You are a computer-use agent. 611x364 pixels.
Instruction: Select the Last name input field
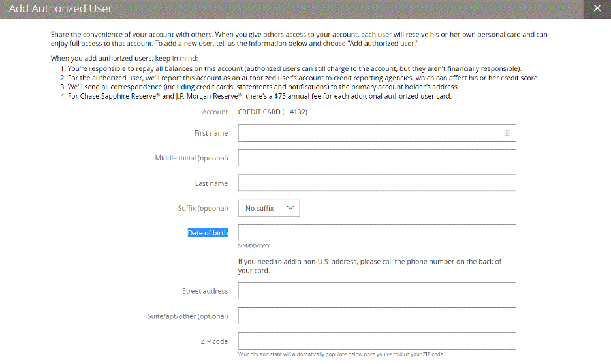point(377,183)
